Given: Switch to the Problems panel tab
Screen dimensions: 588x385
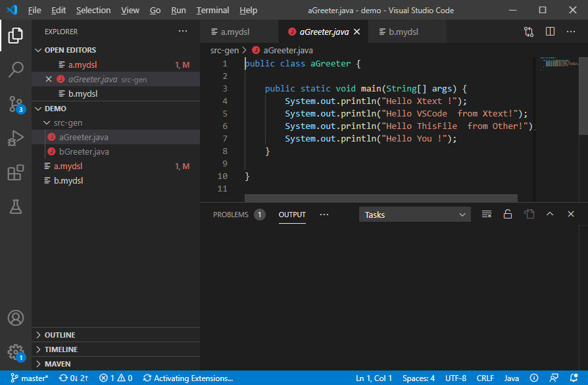Looking at the screenshot, I should 239,215.
